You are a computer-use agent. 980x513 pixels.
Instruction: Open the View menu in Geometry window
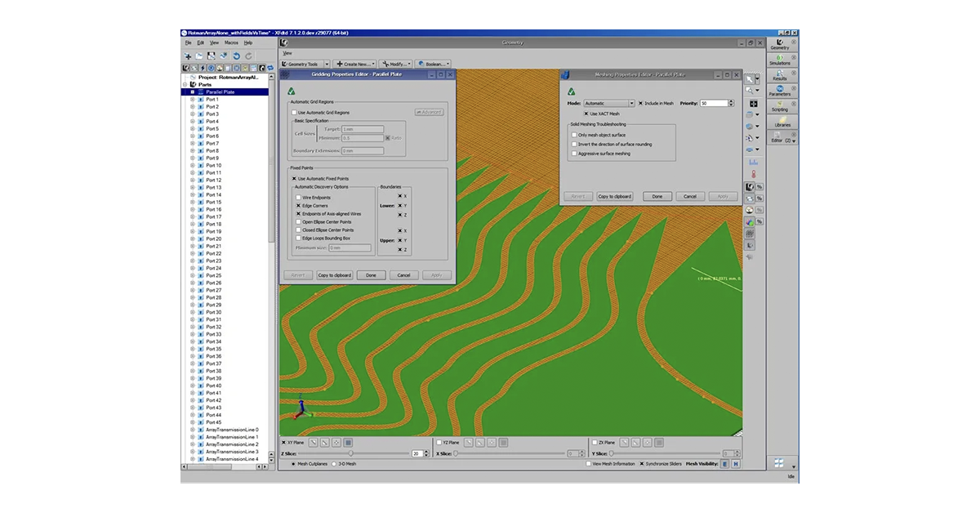[x=287, y=52]
